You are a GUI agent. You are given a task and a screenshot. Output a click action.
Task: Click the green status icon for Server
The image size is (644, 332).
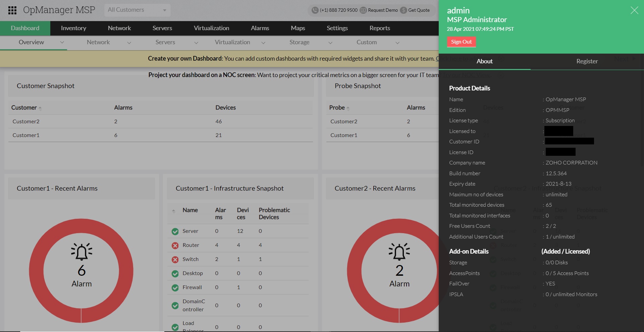coord(175,231)
